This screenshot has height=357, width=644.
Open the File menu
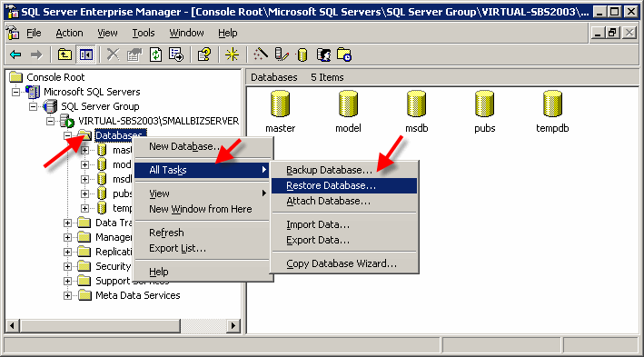click(x=34, y=33)
